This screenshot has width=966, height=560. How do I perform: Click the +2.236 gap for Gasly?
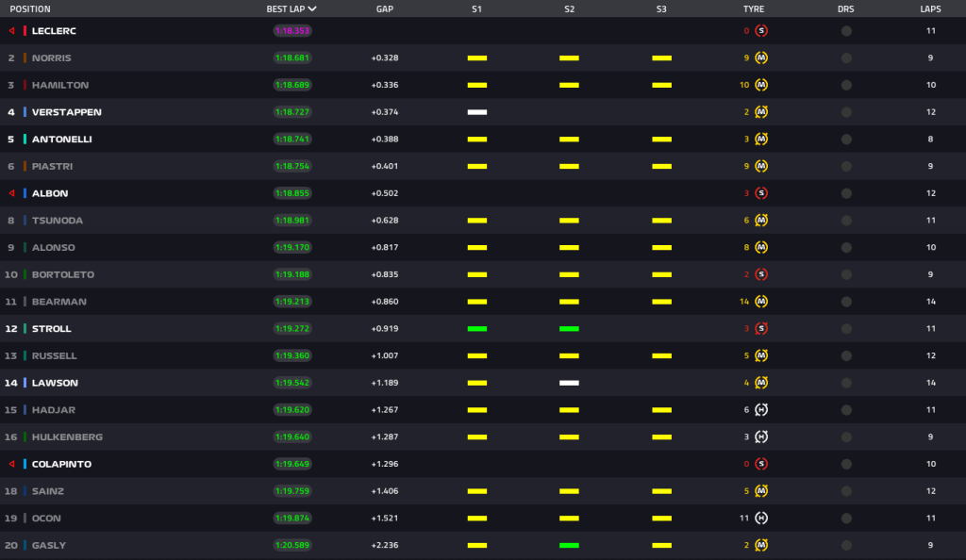[x=385, y=545]
